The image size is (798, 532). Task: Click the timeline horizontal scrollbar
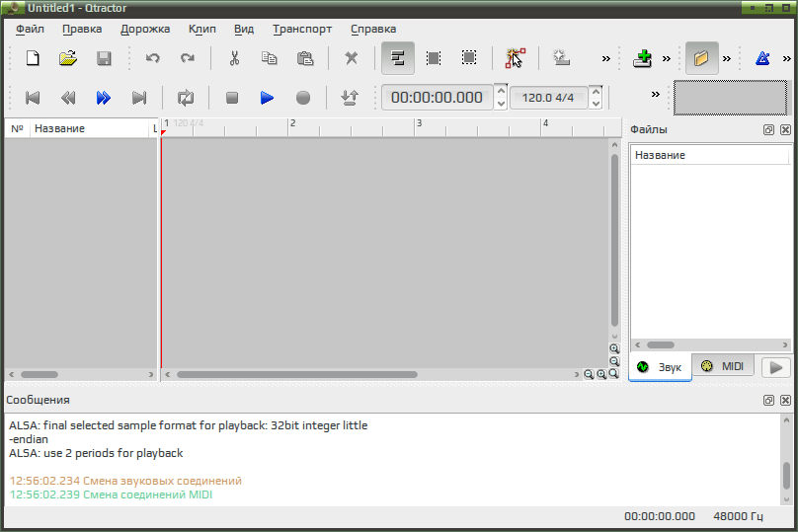point(296,375)
